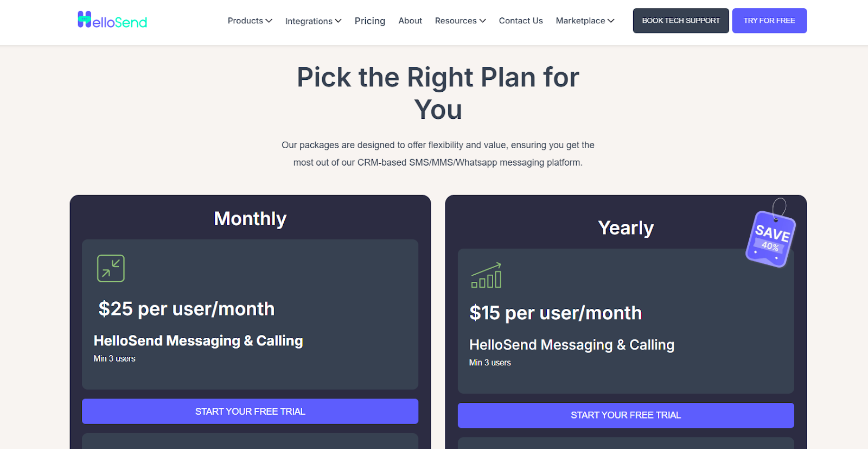Click the HelloSend logo
Viewport: 868px width, 449px height.
pyautogui.click(x=112, y=21)
